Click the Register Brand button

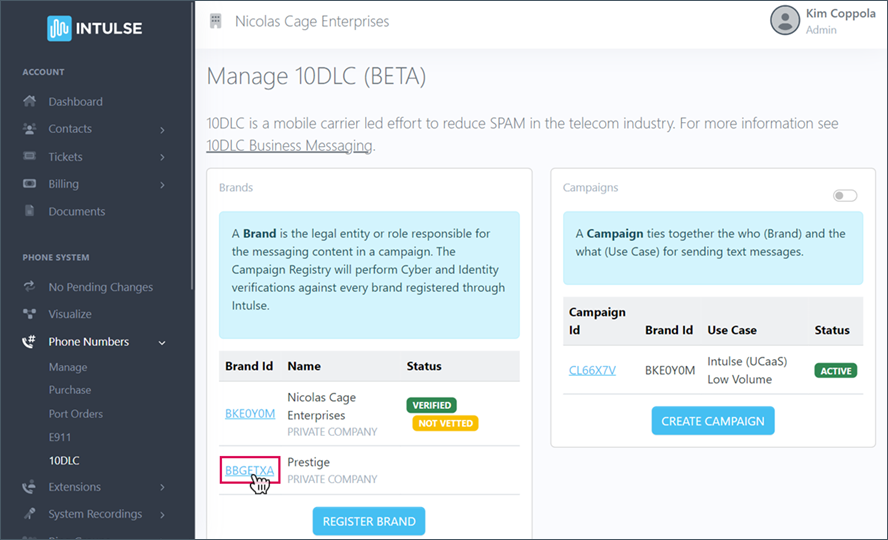369,522
